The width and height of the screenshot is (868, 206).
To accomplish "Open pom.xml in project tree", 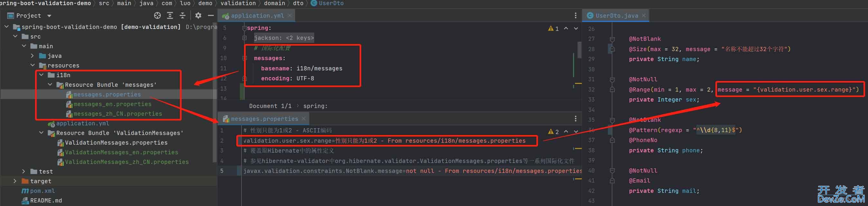I will point(42,191).
